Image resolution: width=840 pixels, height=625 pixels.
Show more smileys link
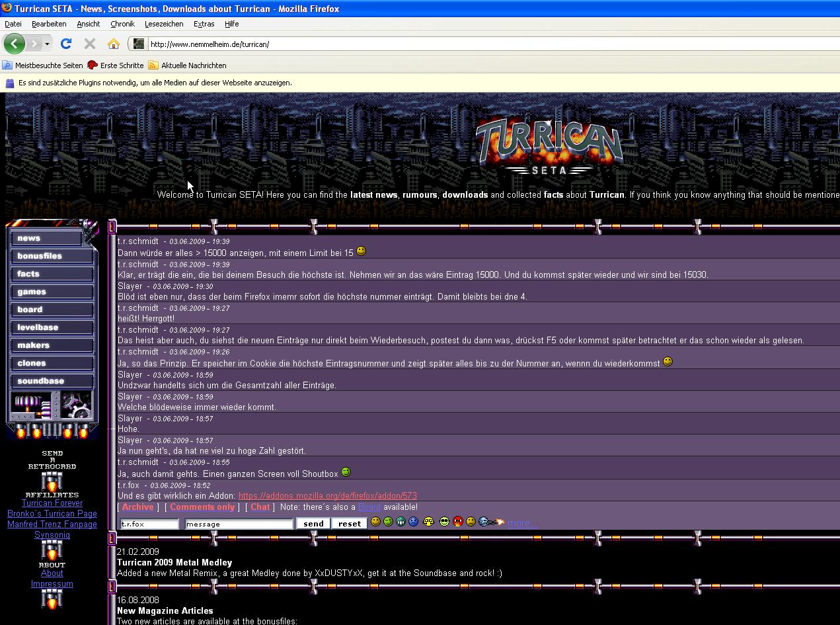coord(522,523)
